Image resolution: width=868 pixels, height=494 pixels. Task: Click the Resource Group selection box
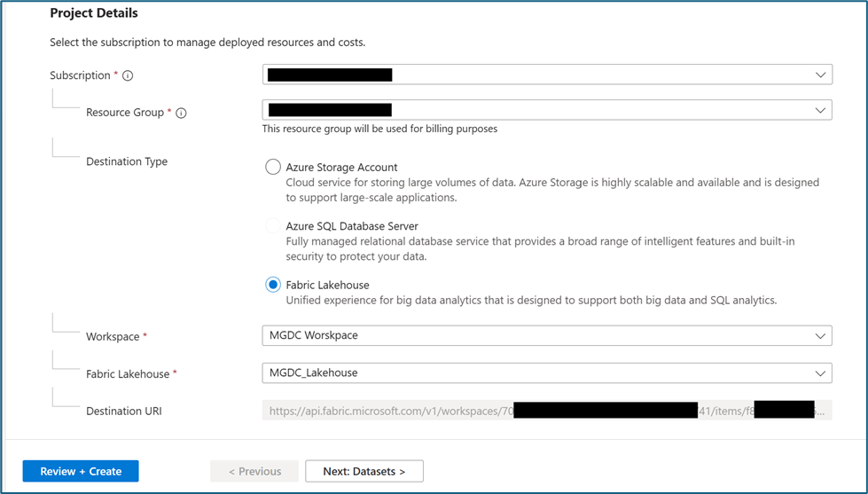tap(547, 110)
